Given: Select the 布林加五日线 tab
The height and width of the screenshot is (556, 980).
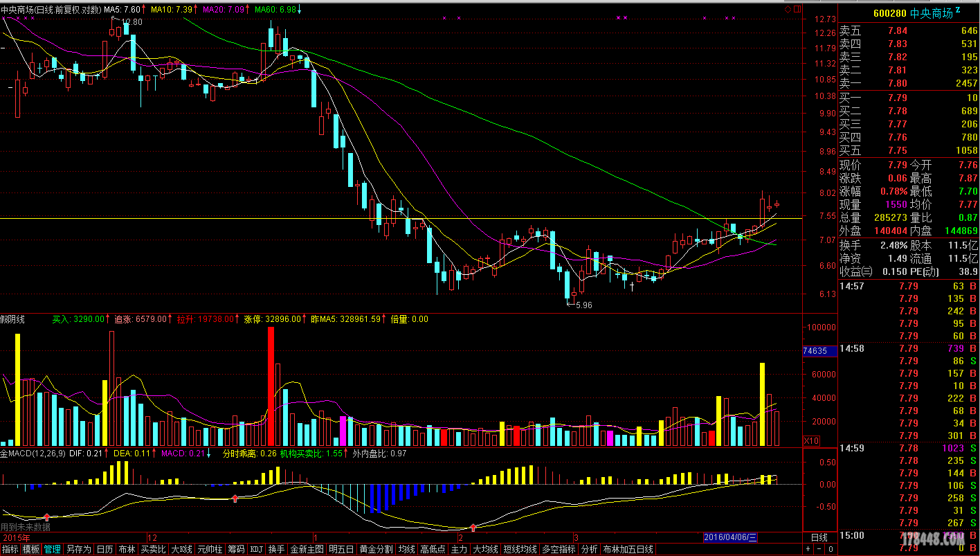Looking at the screenshot, I should (628, 549).
